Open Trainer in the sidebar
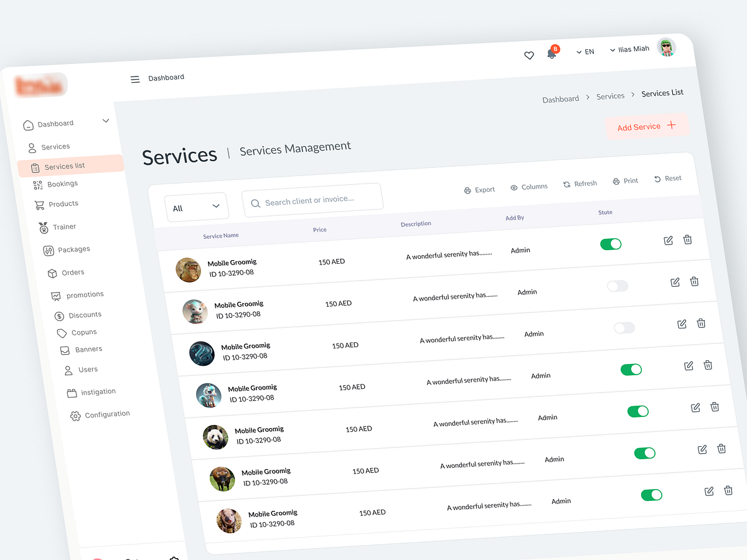747x560 pixels. (x=57, y=227)
